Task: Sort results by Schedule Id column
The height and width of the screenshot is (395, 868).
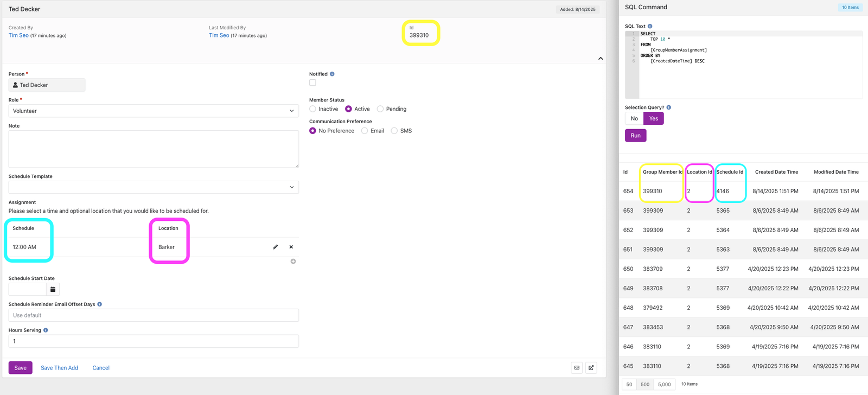Action: (730, 172)
